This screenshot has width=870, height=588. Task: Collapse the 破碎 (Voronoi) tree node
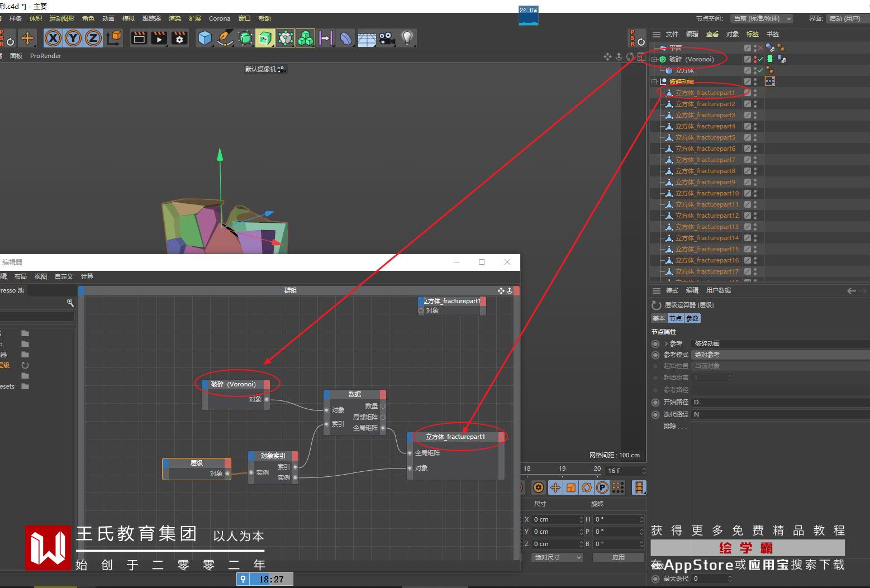point(654,59)
